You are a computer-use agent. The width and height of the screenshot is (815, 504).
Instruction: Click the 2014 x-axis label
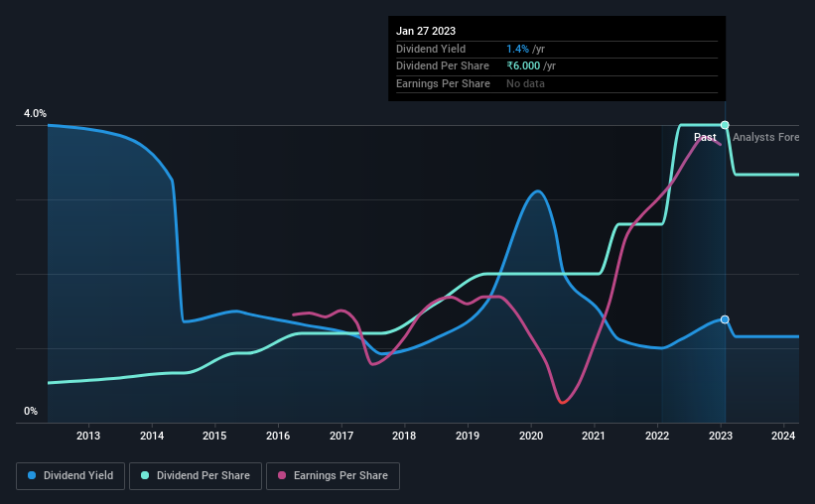[x=152, y=436]
